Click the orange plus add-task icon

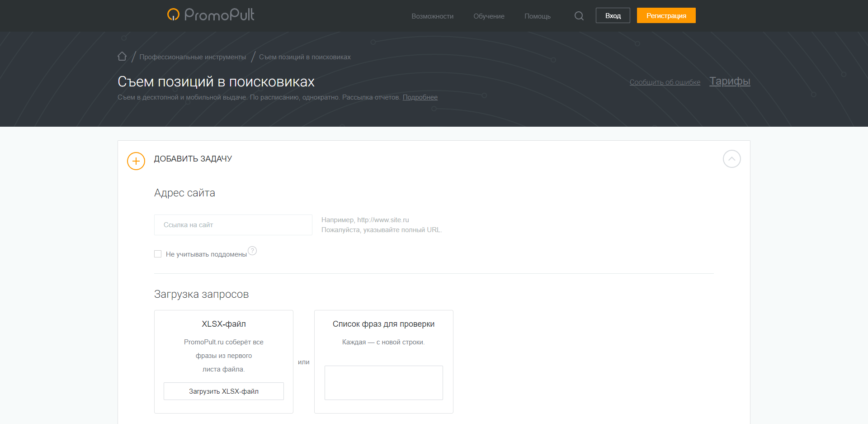click(136, 161)
